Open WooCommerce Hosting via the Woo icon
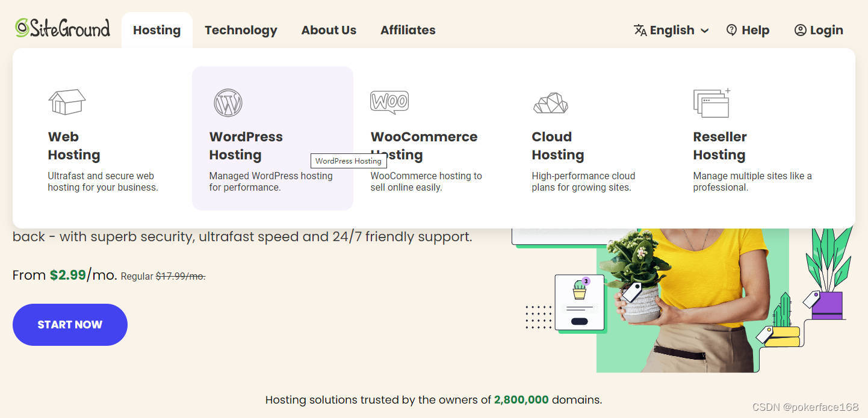This screenshot has height=418, width=868. 389,101
